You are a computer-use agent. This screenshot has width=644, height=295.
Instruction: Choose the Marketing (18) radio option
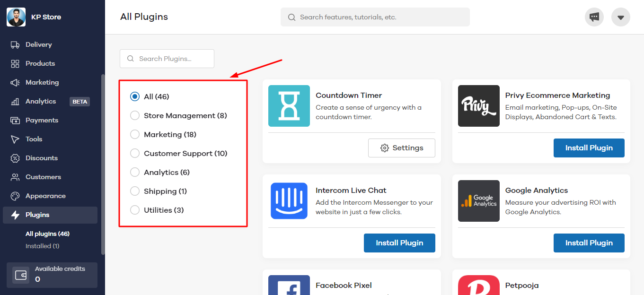pos(135,134)
